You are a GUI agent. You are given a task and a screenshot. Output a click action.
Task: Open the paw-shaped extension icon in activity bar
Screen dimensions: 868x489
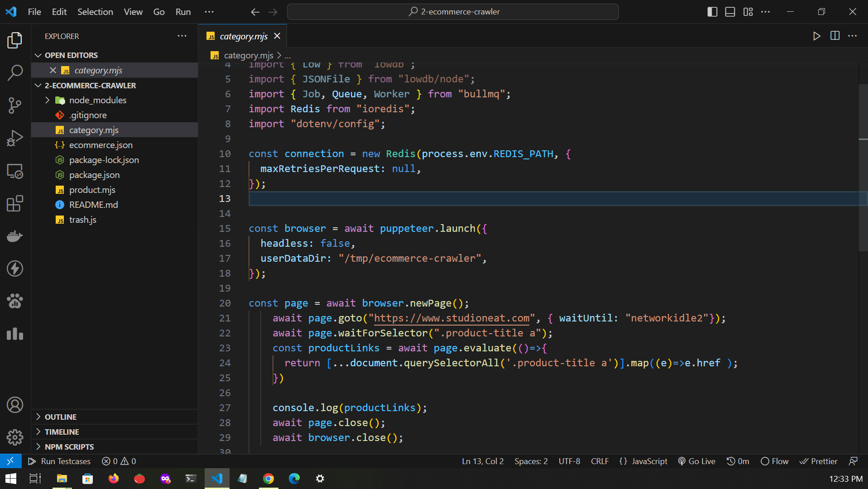[x=15, y=301]
